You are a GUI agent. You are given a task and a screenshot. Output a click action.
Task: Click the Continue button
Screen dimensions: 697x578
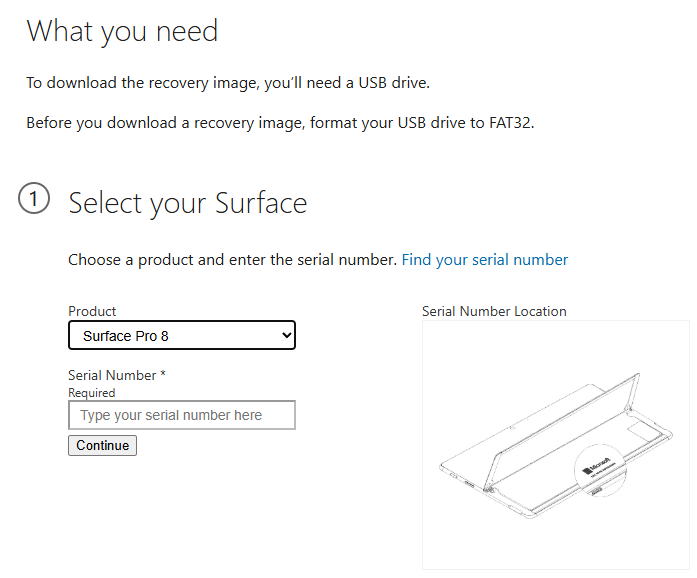click(102, 446)
